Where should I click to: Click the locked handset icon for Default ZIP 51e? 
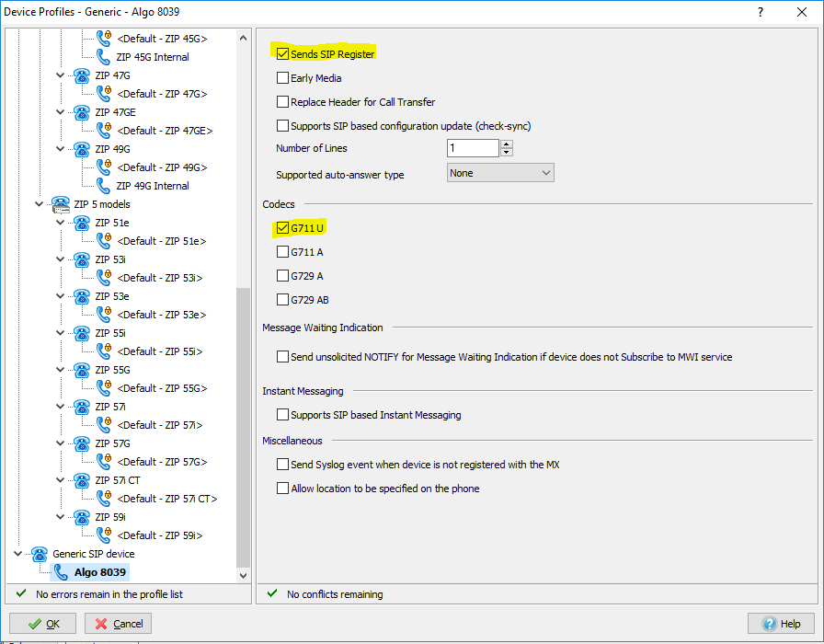pyautogui.click(x=104, y=241)
